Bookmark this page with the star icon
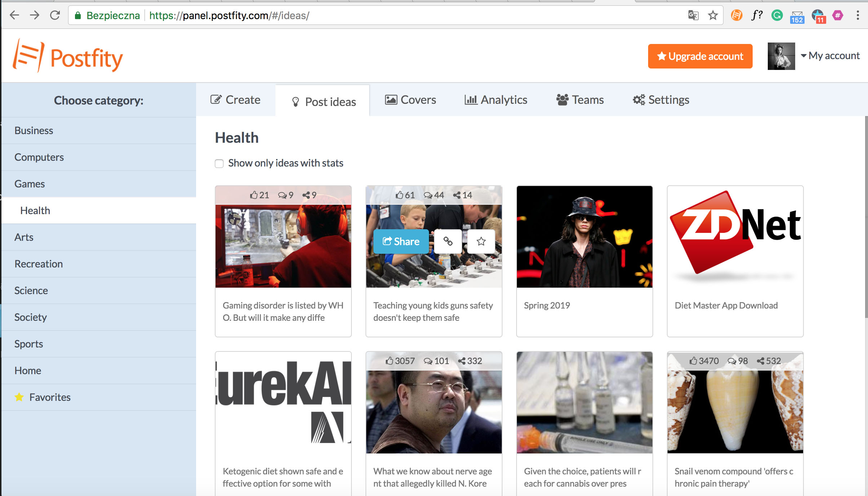The height and width of the screenshot is (496, 868). point(713,15)
